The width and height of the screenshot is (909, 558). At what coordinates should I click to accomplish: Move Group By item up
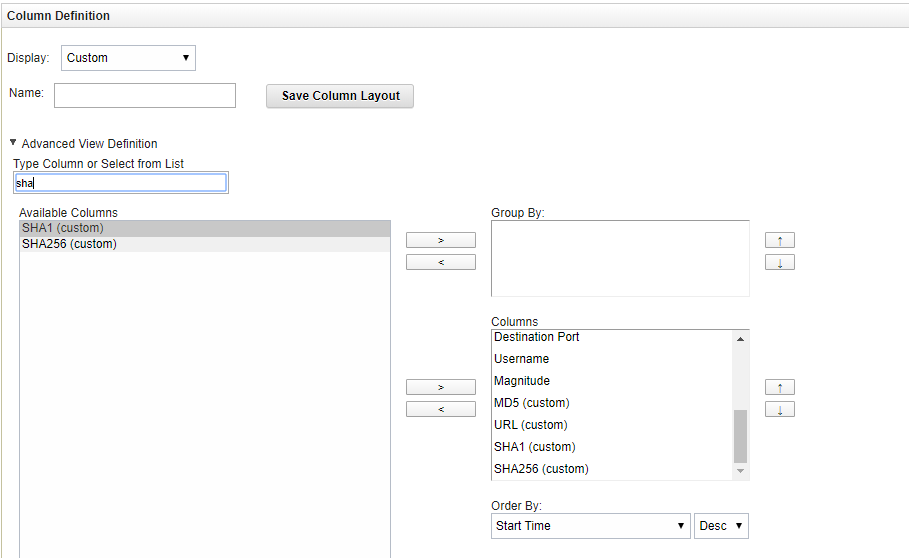pyautogui.click(x=779, y=240)
